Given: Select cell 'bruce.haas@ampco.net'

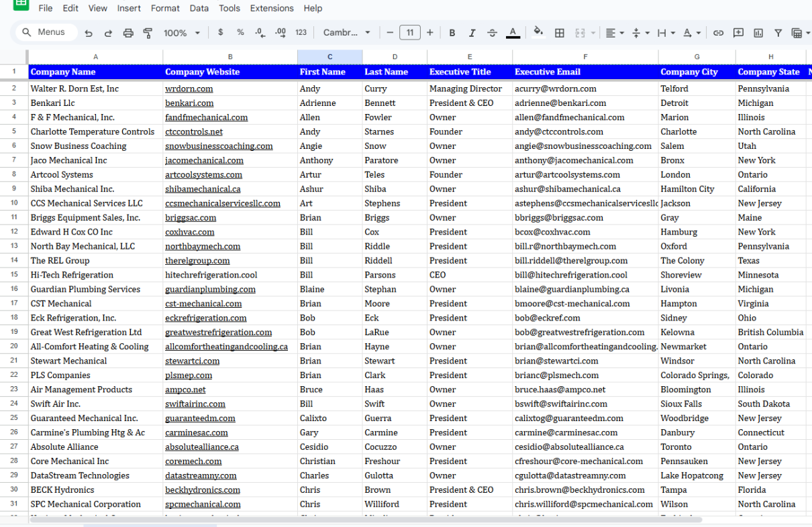Looking at the screenshot, I should (x=585, y=390).
